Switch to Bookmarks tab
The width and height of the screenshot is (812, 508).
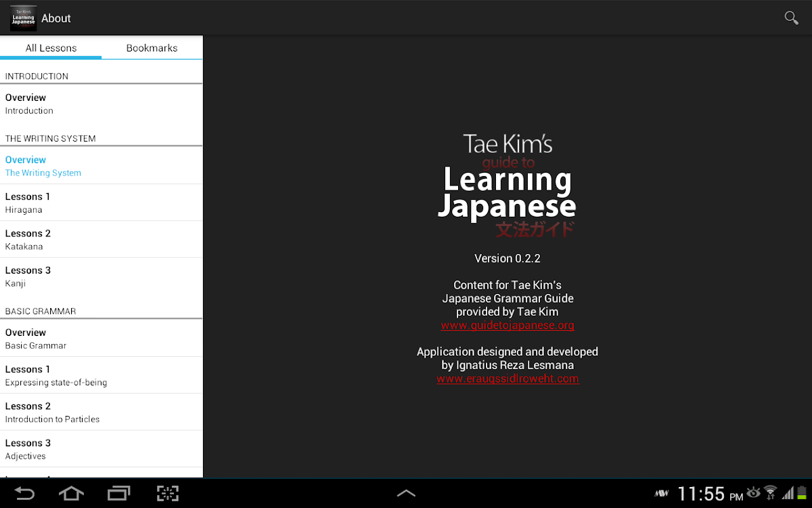[152, 47]
